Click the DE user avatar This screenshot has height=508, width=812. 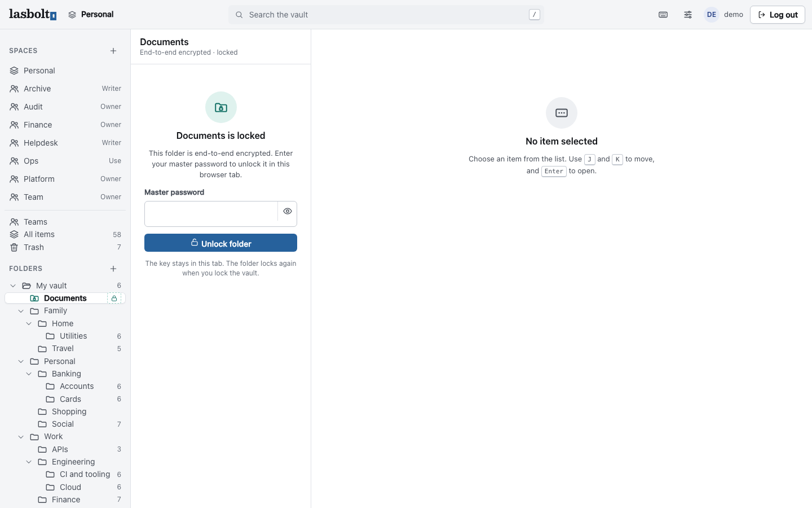[x=712, y=15]
